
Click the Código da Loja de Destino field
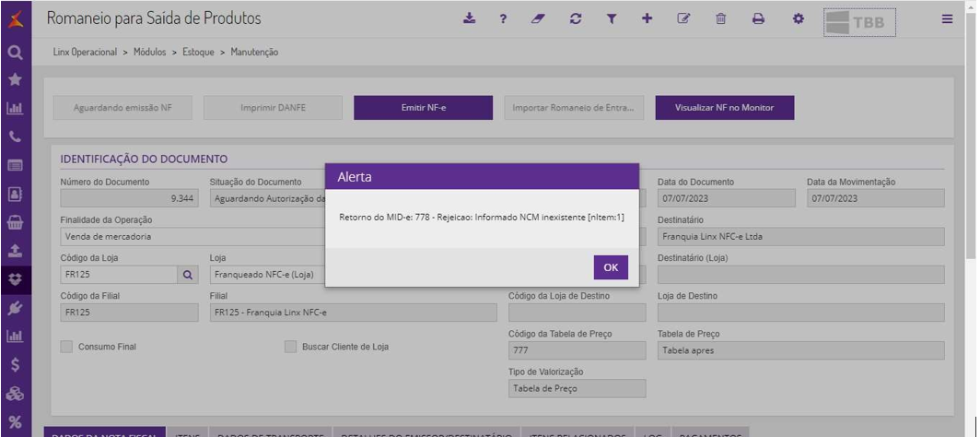tap(577, 313)
